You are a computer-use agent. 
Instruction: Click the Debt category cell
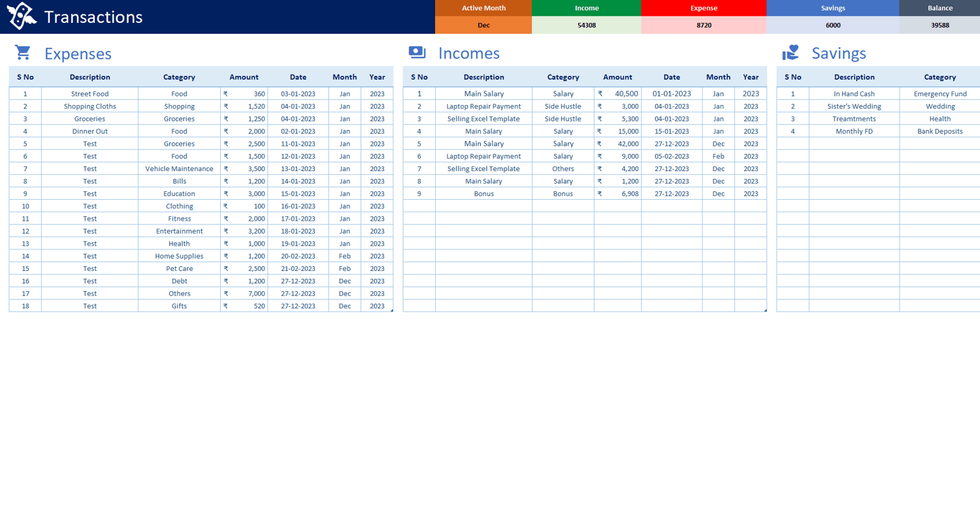[x=179, y=281]
